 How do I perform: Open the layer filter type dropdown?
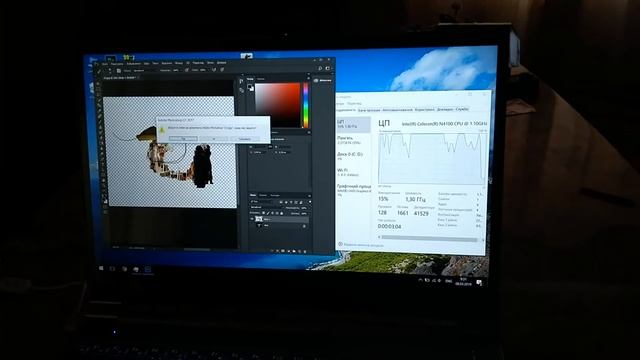[x=261, y=202]
